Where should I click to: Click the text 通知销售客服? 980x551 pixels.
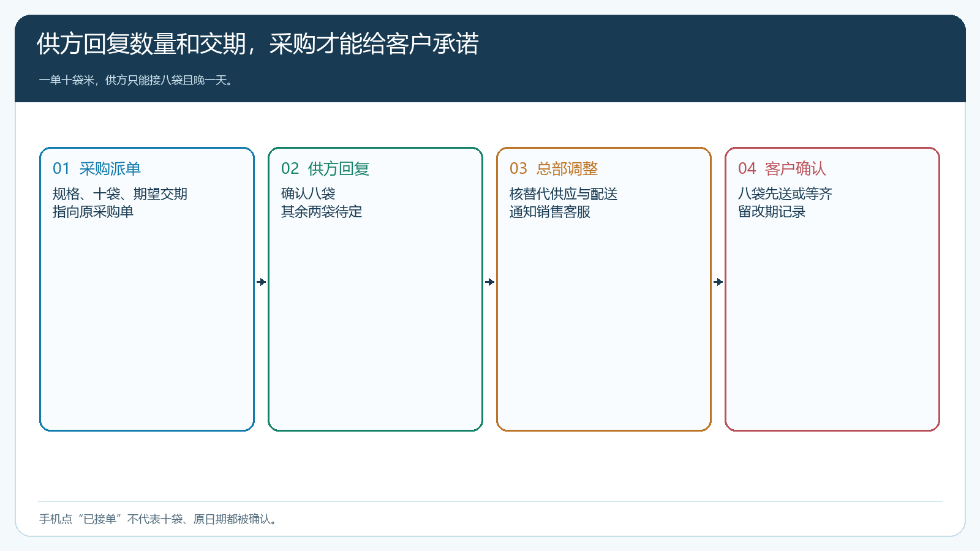(550, 212)
